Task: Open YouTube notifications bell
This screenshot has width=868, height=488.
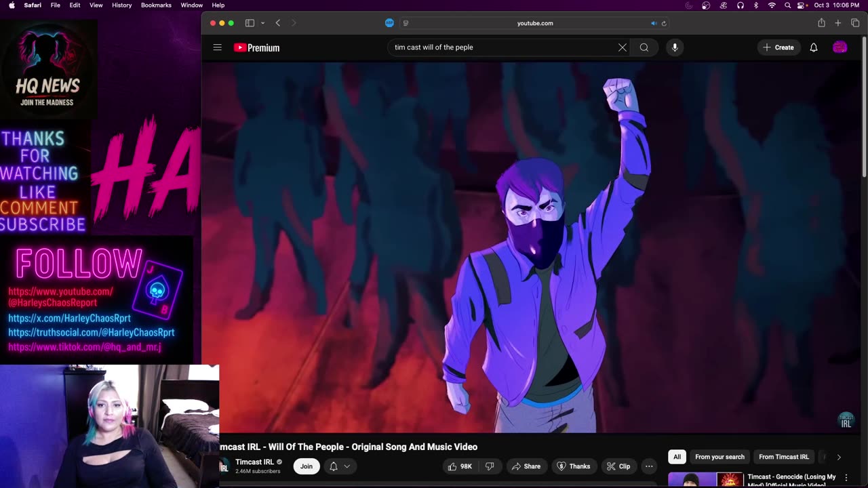Action: 814,47
